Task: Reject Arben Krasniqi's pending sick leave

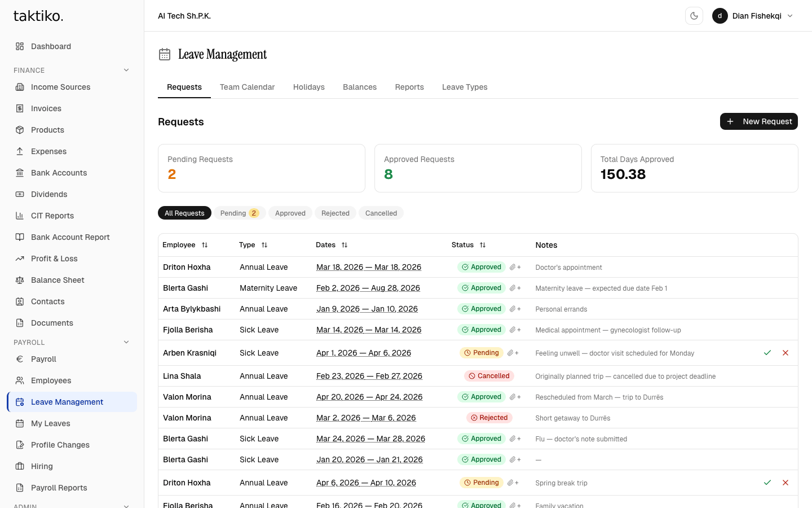Action: click(x=785, y=353)
